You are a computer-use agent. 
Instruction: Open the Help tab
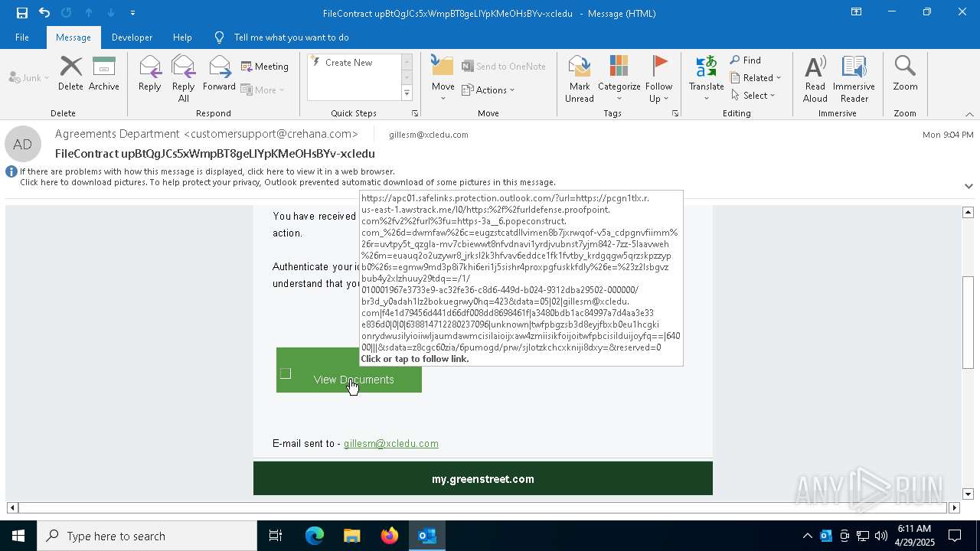tap(182, 37)
